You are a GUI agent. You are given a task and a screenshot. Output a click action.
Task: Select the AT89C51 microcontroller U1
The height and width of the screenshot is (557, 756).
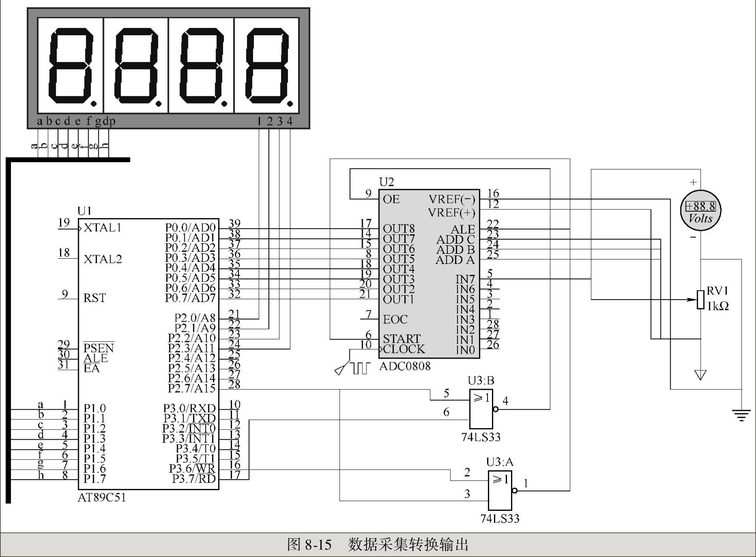click(x=149, y=354)
